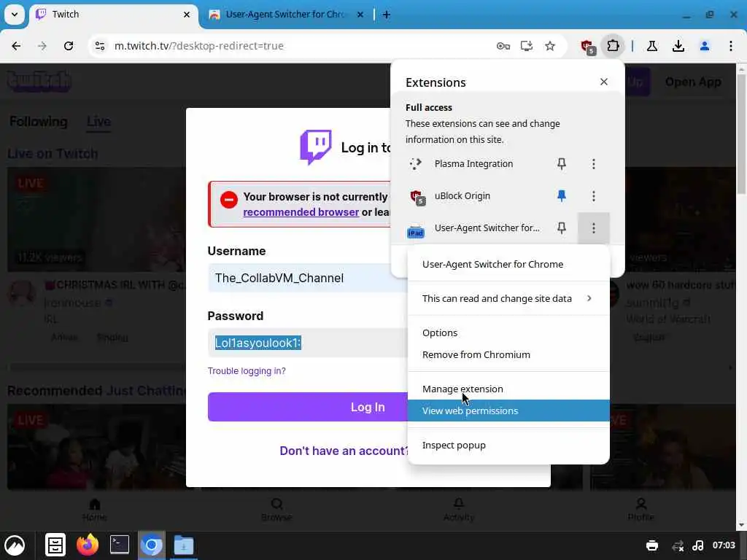Open the application launcher in taskbar

15,545
